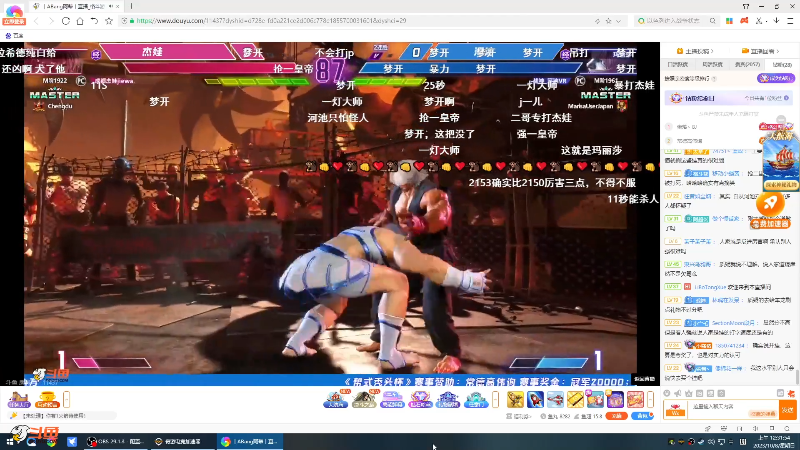
Task: Open the first streamer video link with arrow
Action: (695, 51)
